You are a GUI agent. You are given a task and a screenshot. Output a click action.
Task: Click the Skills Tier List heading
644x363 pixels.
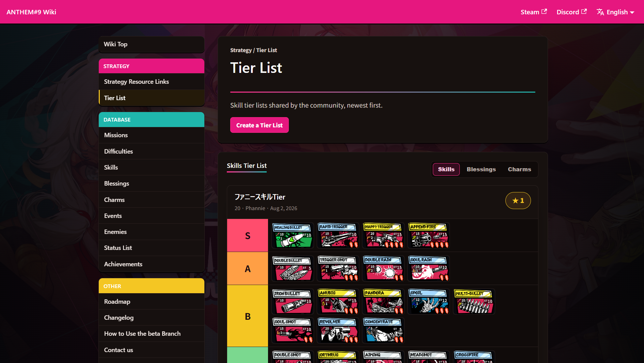(x=247, y=166)
